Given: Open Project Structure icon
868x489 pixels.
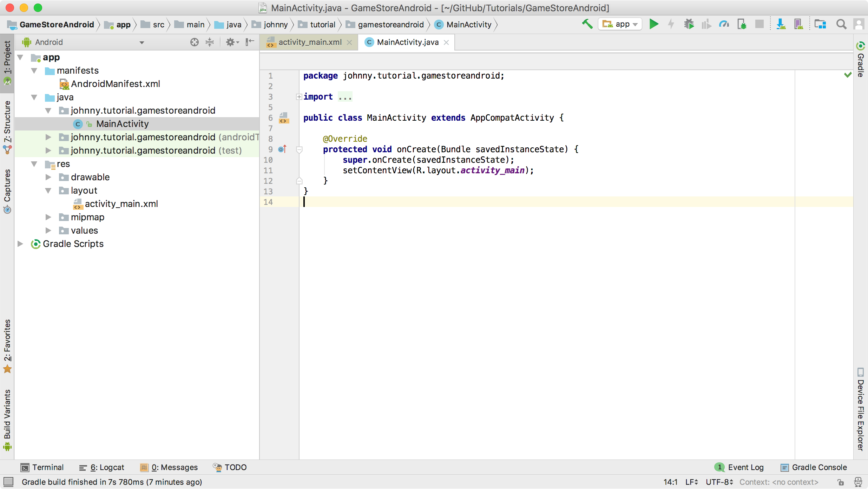Looking at the screenshot, I should point(820,24).
